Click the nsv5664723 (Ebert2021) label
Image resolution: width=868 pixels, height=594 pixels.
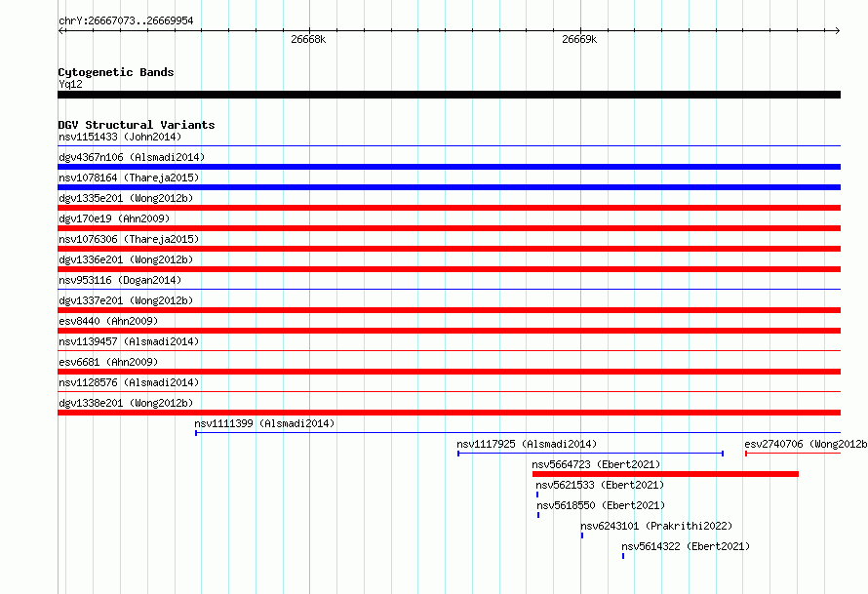pyautogui.click(x=596, y=464)
